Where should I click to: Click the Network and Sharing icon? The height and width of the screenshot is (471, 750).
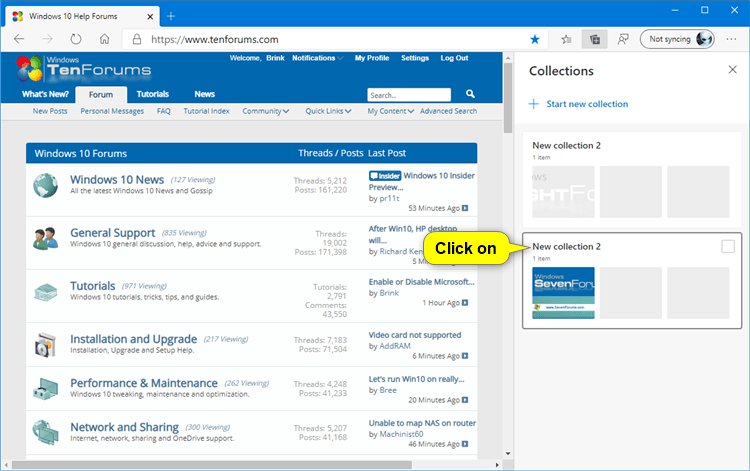point(45,432)
